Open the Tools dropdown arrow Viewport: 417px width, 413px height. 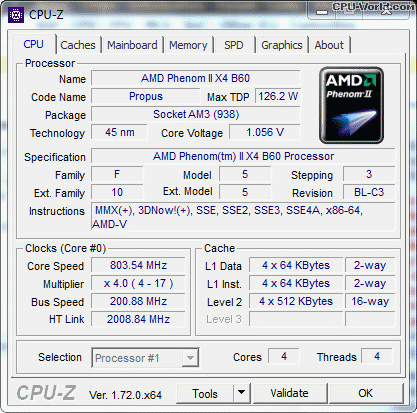(242, 393)
